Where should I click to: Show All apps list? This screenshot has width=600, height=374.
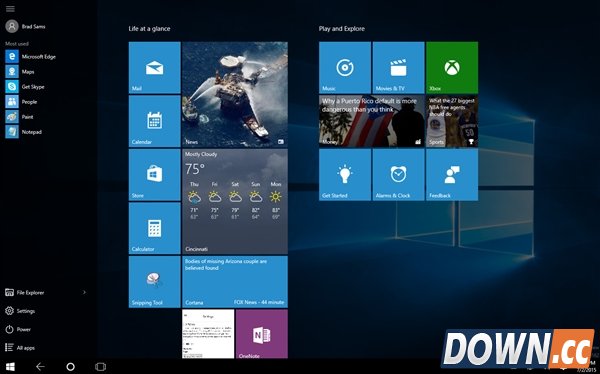pos(20,348)
